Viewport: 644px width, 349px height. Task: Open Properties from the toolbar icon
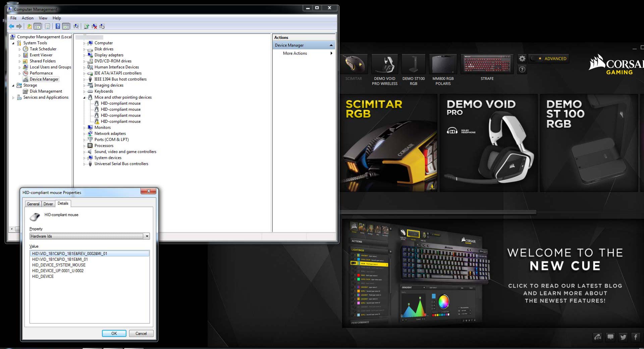(x=47, y=26)
